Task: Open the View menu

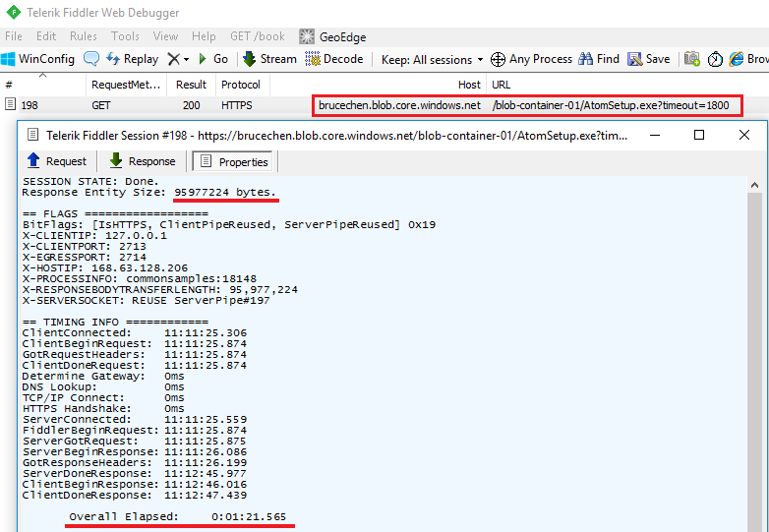Action: pos(165,36)
